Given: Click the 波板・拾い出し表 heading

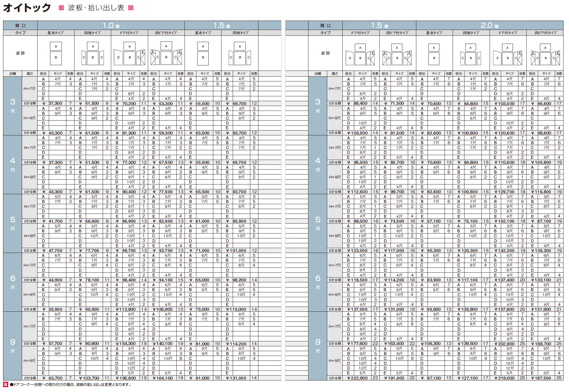Looking at the screenshot, I should pyautogui.click(x=96, y=8).
